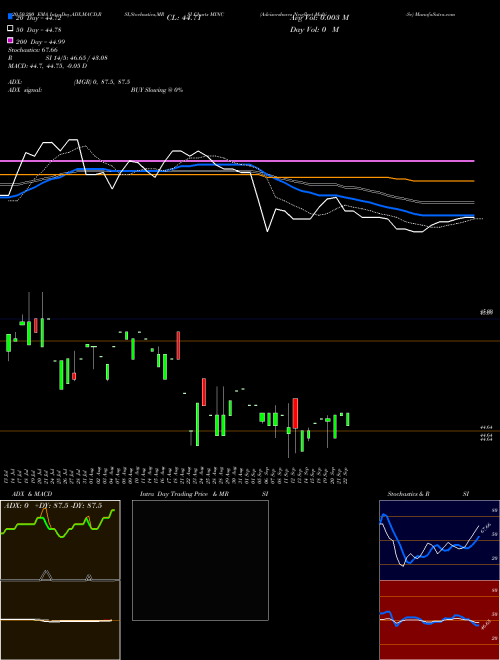Click the tall red candlestick left of the 44.64 price label

295,413
